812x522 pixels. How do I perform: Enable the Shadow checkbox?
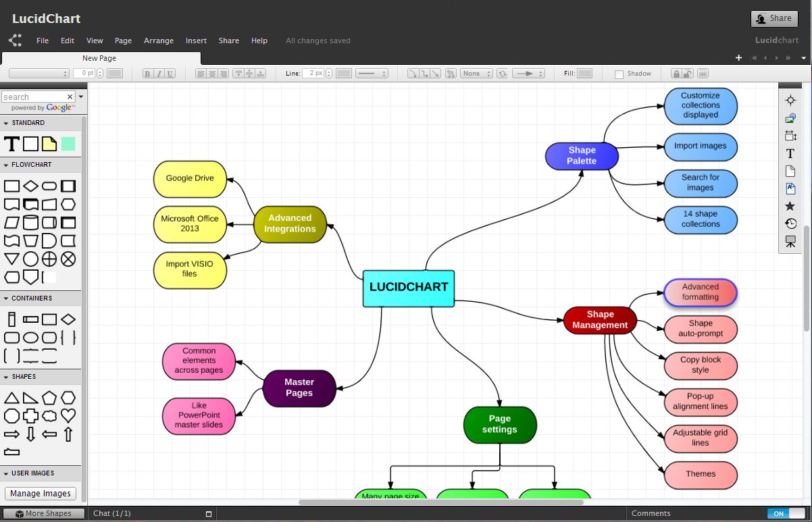(619, 73)
